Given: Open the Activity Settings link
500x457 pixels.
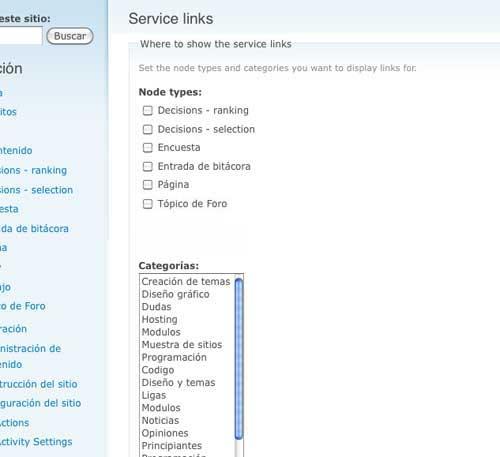Looking at the screenshot, I should coord(36,442).
